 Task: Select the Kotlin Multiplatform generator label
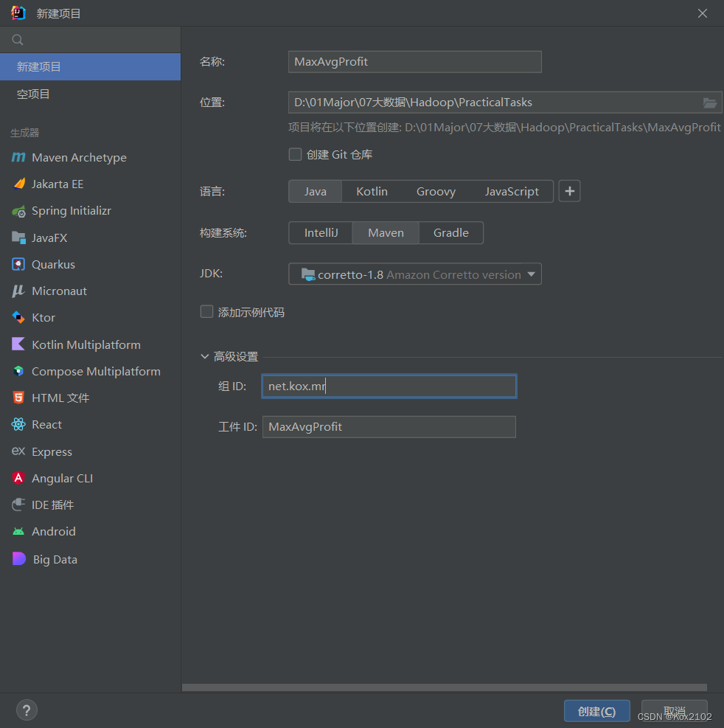[x=86, y=345]
